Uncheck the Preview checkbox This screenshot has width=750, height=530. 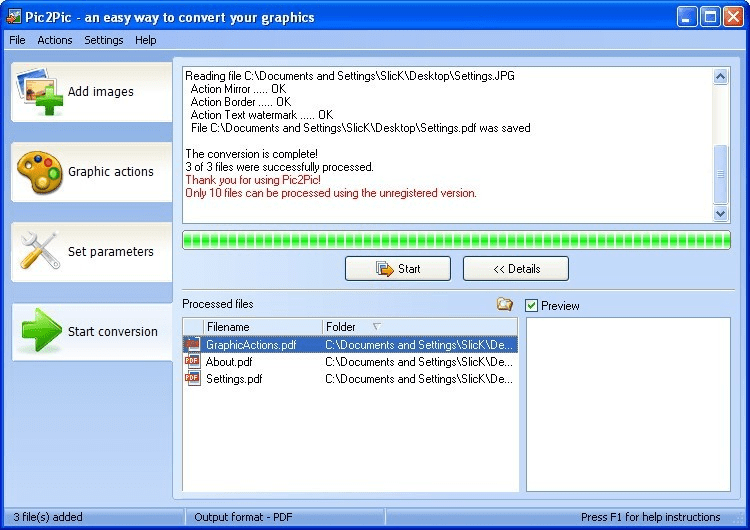[x=531, y=305]
